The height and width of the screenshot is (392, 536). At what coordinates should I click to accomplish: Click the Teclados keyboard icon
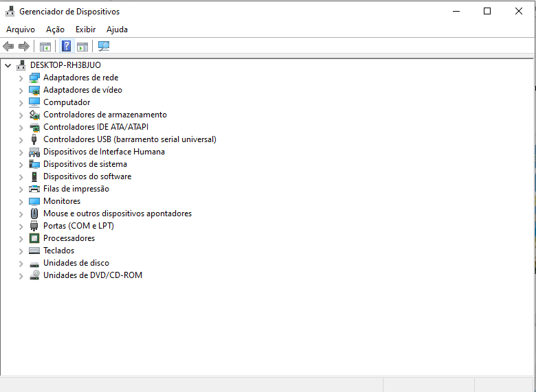click(x=34, y=251)
